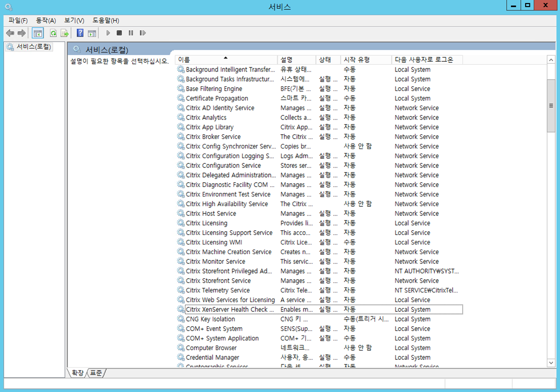Select Citrix Config Synchronizer Service row
560x392 pixels.
(x=320, y=146)
